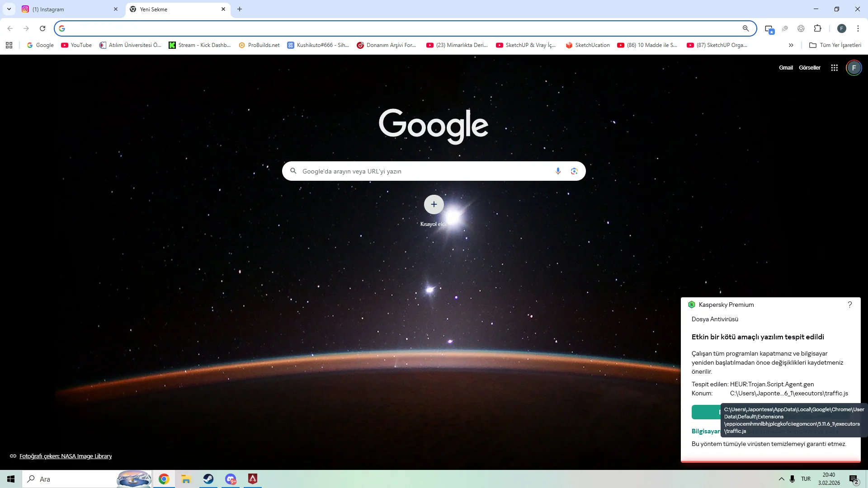Open the tab sharing icon with blue star

[770, 28]
